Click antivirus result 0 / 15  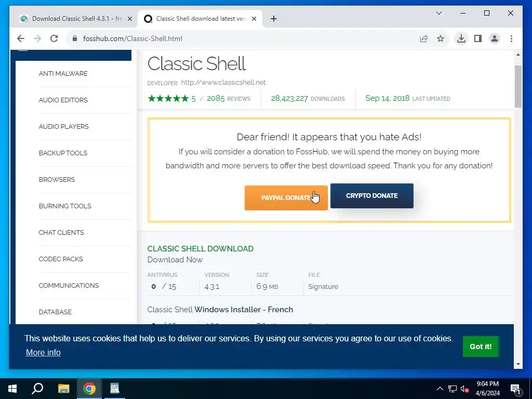coord(164,286)
